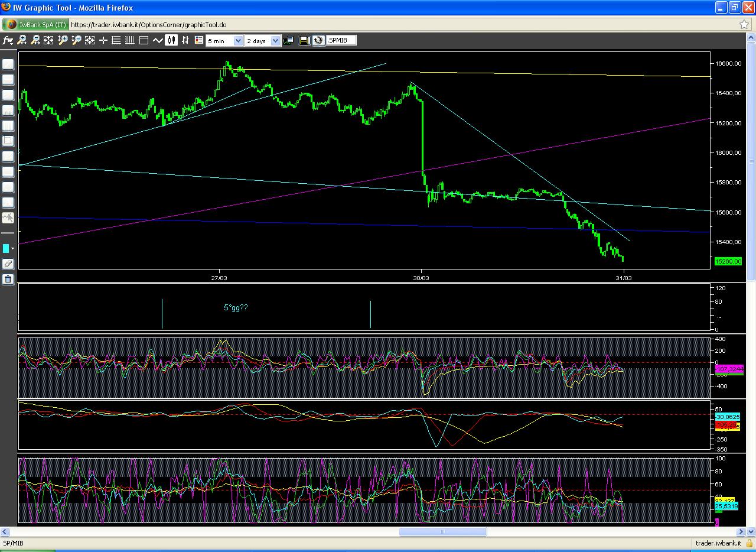Click the fit-chart icon left of crosshair
756x552 pixels.
(x=90, y=40)
